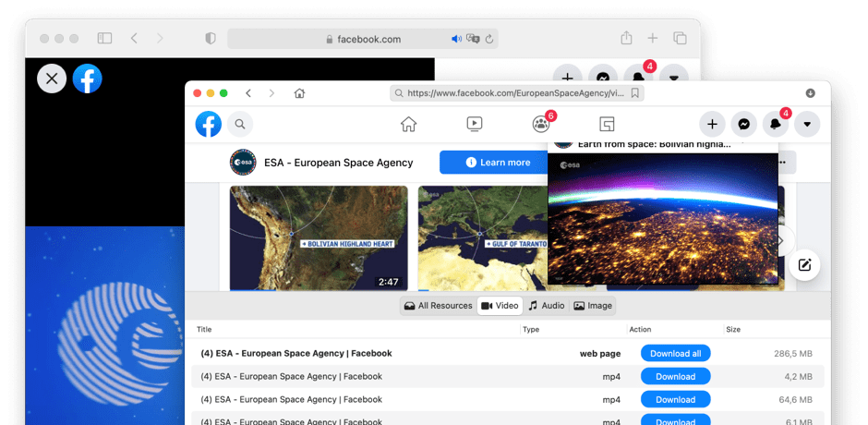Open Facebook Groups tab with 6 badge
Screen dimensions: 868x425
(542, 123)
